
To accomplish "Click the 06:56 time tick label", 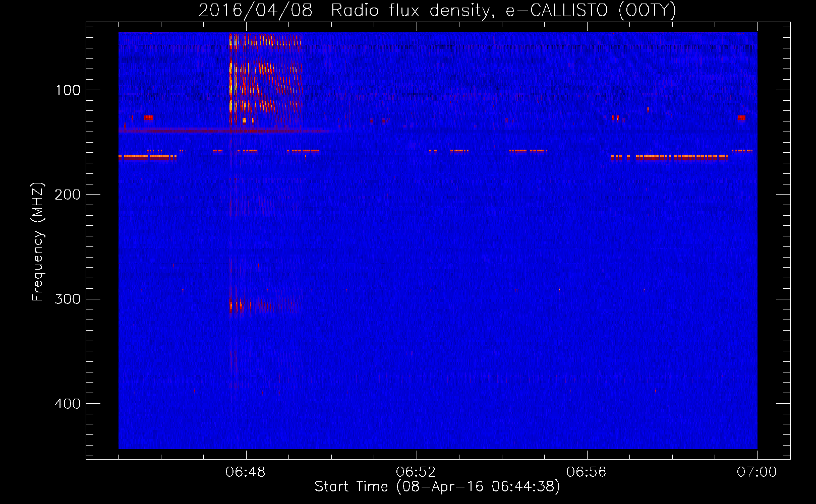I will tap(587, 472).
